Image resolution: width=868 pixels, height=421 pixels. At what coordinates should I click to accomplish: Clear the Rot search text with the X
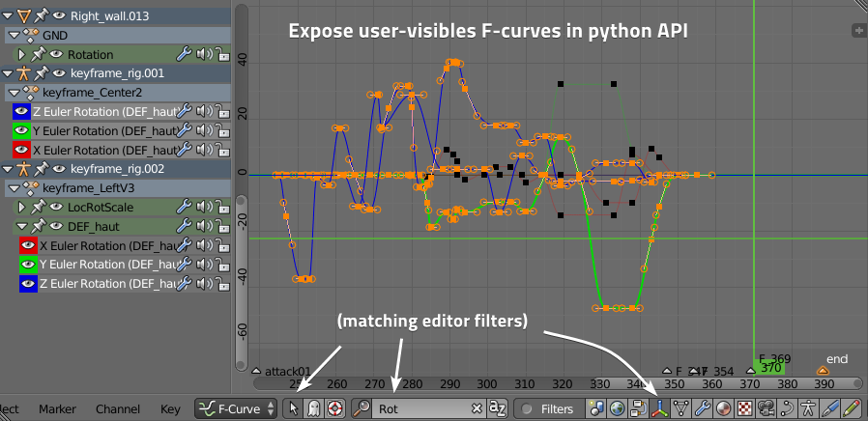[x=477, y=408]
